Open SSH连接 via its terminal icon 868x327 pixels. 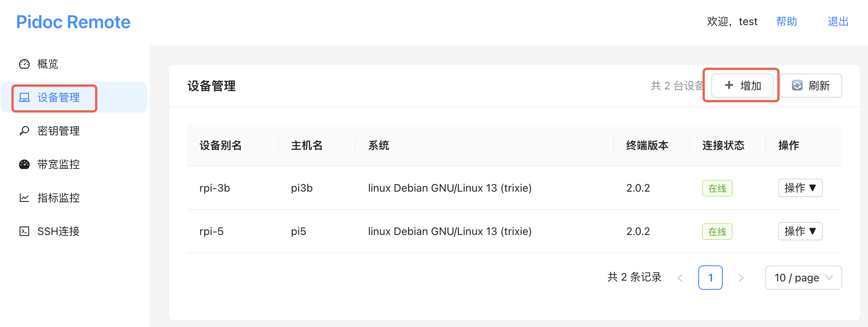pos(24,231)
